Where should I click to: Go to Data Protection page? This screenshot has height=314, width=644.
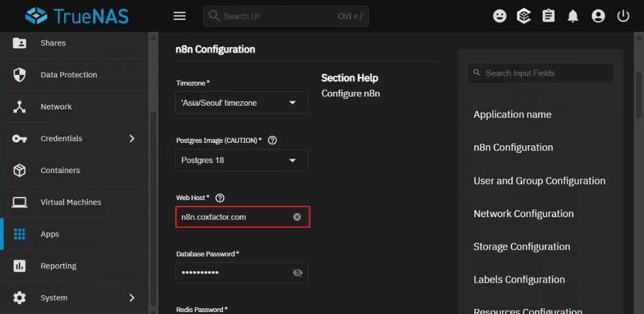coord(74,75)
